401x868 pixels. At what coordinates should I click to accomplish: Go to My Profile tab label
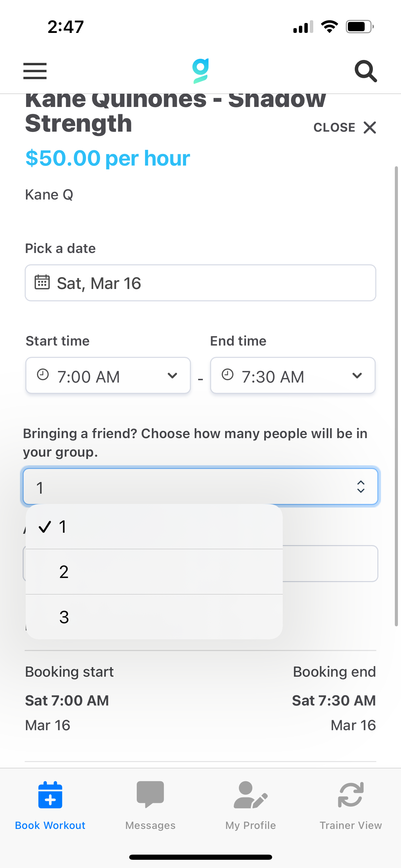(251, 825)
